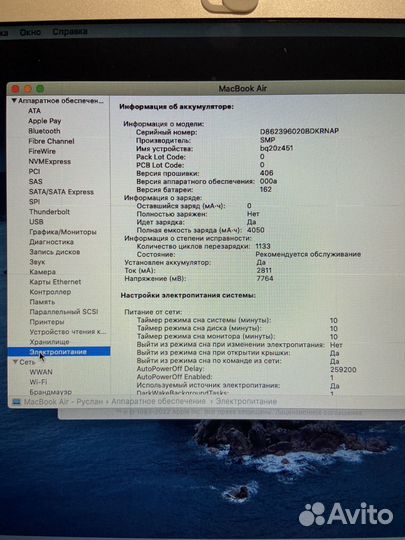Click manufacturer value SMP
The height and width of the screenshot is (540, 405).
268,140
